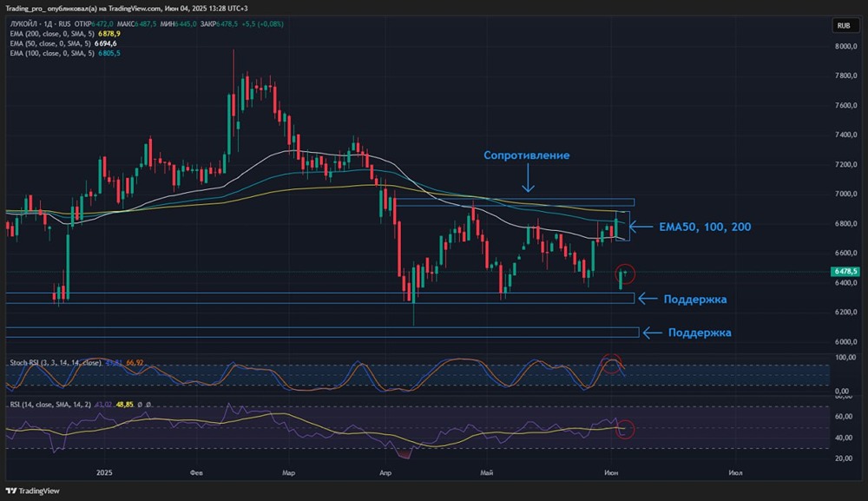Open the RUB currency selector
The width and height of the screenshot is (868, 501).
tap(844, 25)
